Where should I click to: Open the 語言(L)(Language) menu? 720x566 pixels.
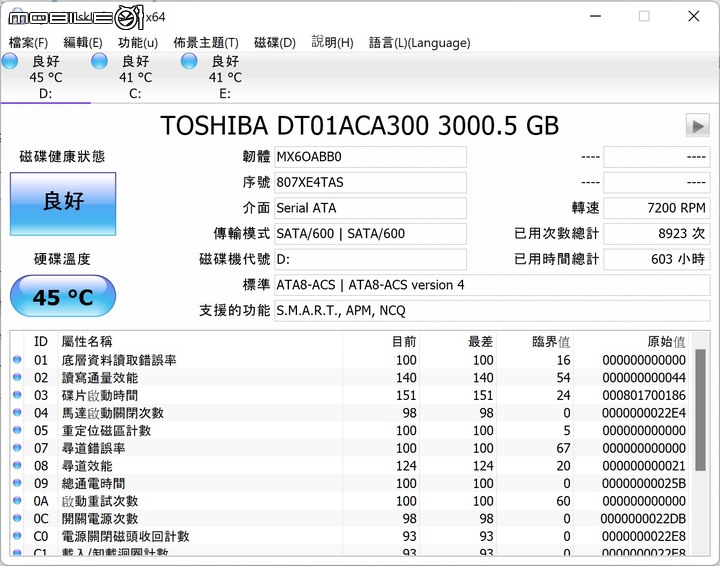pos(420,43)
